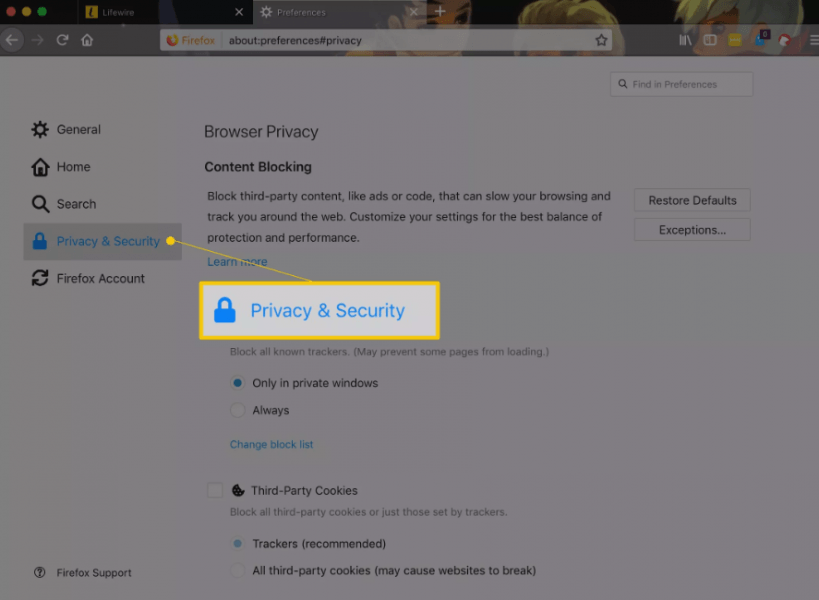Select the 'Always' blocking option

237,410
